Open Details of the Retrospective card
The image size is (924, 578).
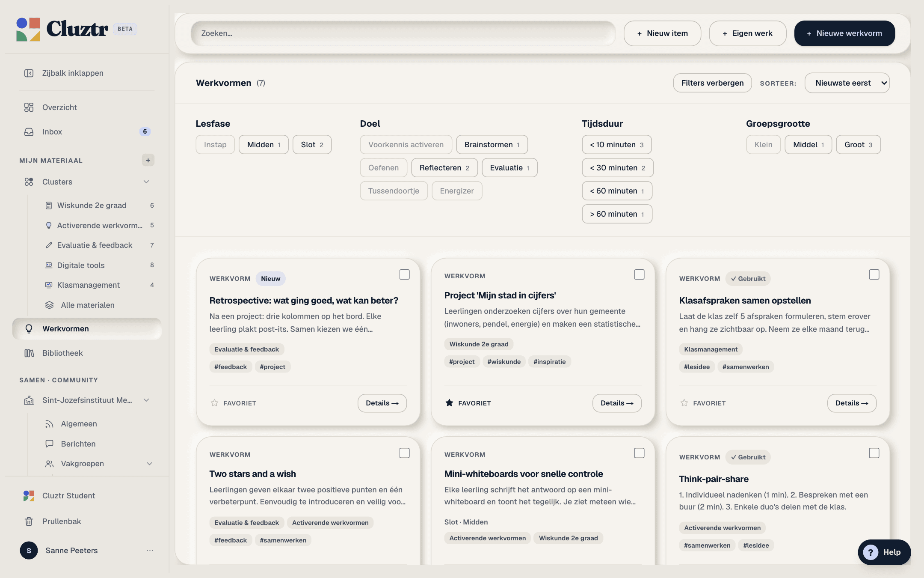click(x=382, y=403)
